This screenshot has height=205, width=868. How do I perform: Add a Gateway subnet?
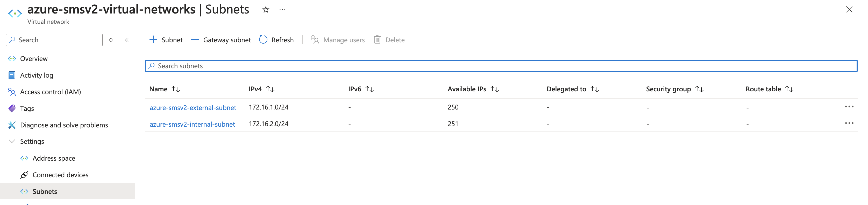click(x=221, y=39)
